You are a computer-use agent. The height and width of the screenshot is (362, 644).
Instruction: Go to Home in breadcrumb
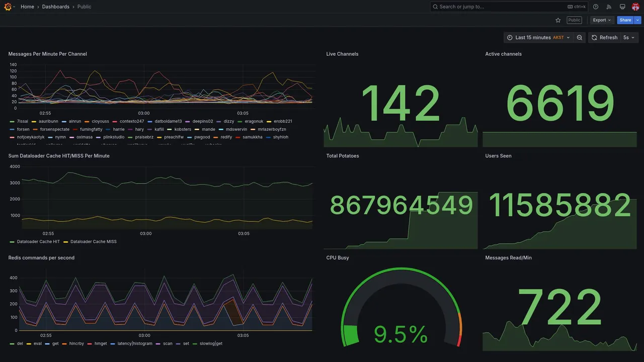click(x=27, y=7)
